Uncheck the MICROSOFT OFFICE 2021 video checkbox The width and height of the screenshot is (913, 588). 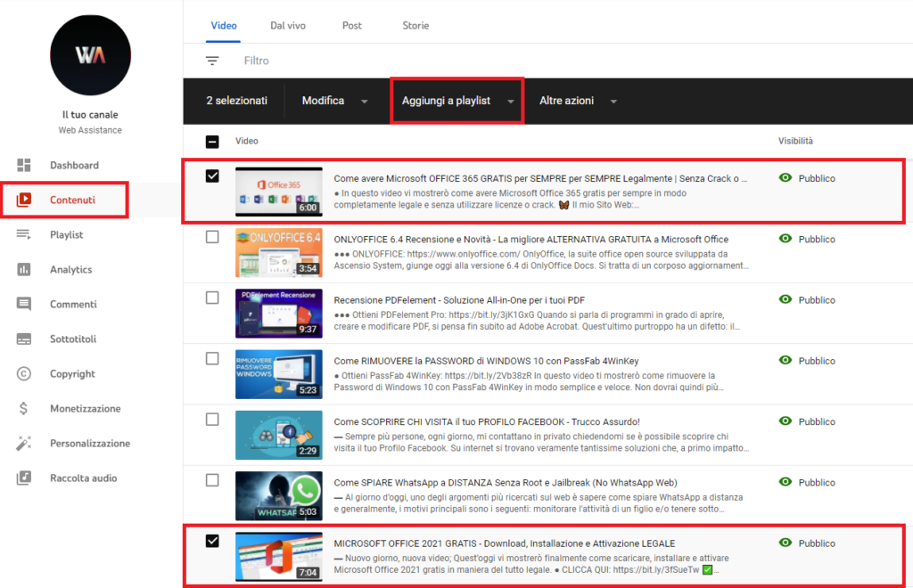coord(212,541)
